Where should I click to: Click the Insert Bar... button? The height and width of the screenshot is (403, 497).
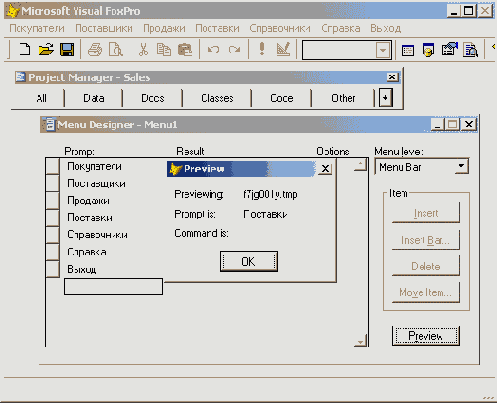pos(426,240)
